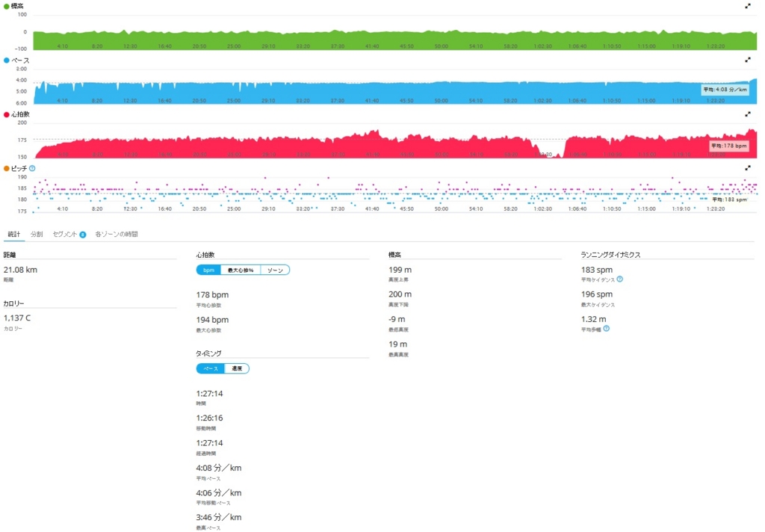This screenshot has width=765, height=532.
Task: Click the ペース chart title
Action: coord(20,61)
